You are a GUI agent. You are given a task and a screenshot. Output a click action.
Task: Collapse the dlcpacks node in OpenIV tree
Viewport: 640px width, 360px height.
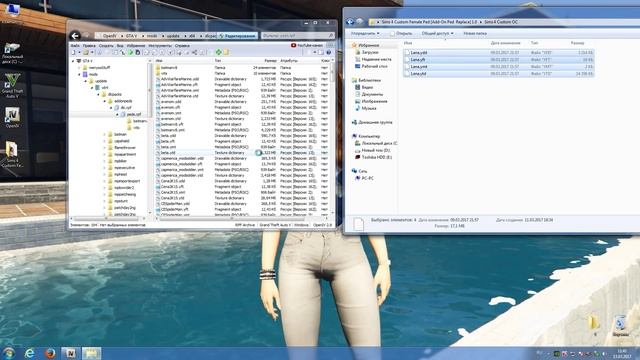point(98,94)
